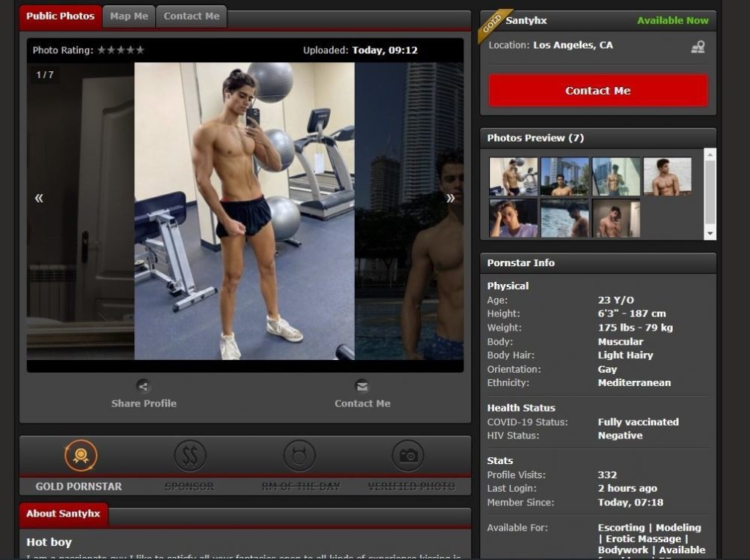Go to previous photo with left arrow
750x560 pixels.
(39, 198)
